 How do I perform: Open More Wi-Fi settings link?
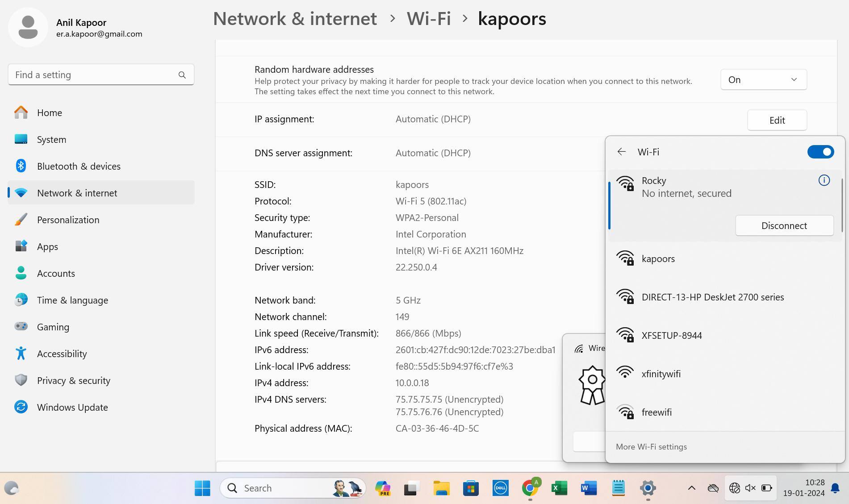(x=651, y=447)
